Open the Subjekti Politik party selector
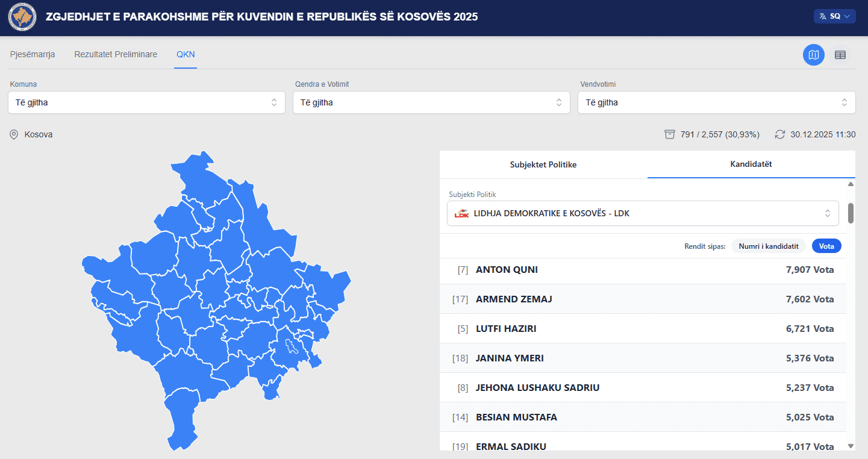868x459 pixels. (x=643, y=213)
